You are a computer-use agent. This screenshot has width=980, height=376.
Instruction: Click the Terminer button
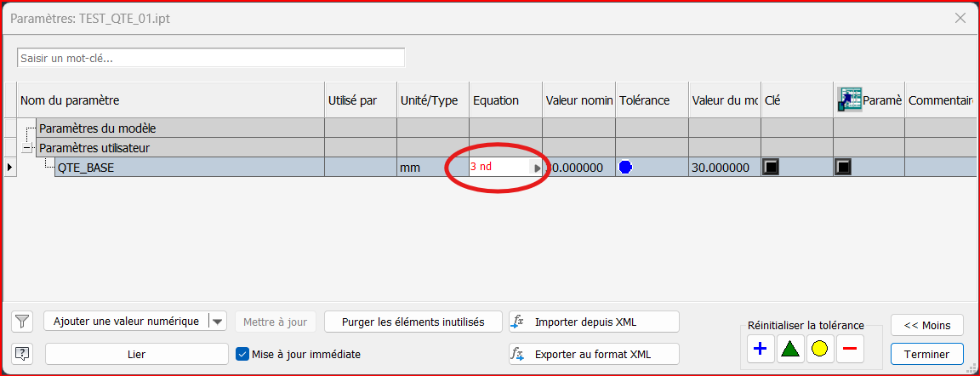click(926, 354)
